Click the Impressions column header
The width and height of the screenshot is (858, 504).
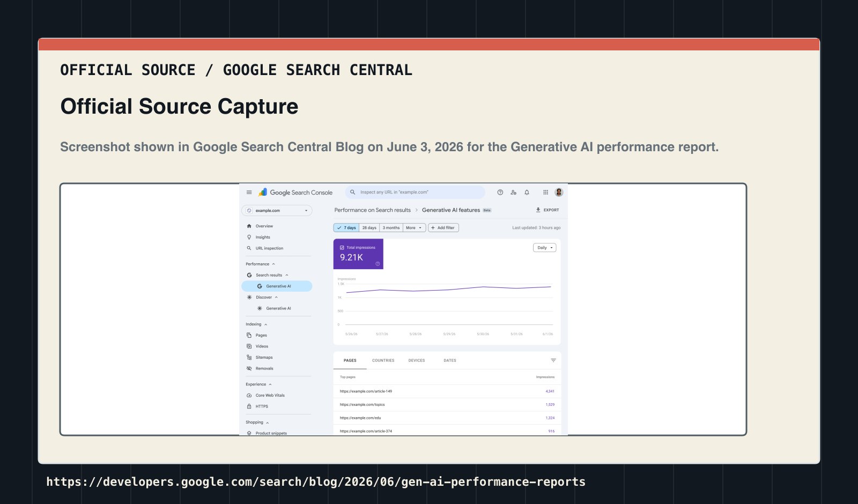tap(545, 377)
